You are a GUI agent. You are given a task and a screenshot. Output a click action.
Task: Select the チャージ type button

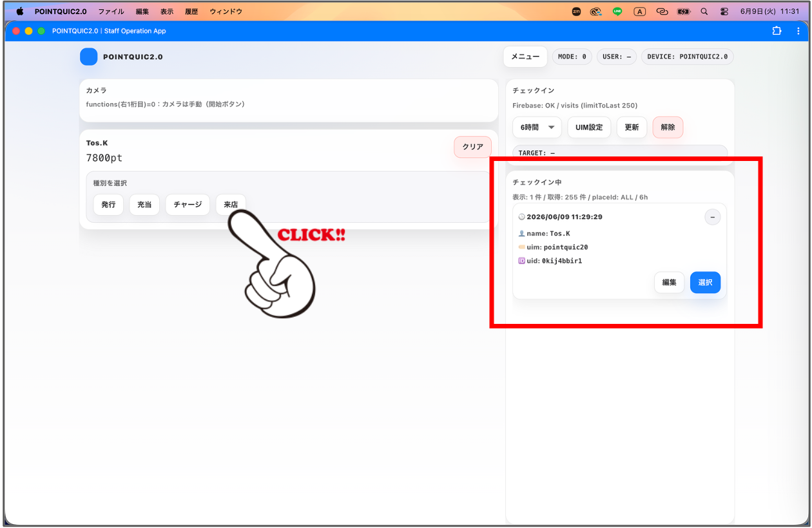188,205
